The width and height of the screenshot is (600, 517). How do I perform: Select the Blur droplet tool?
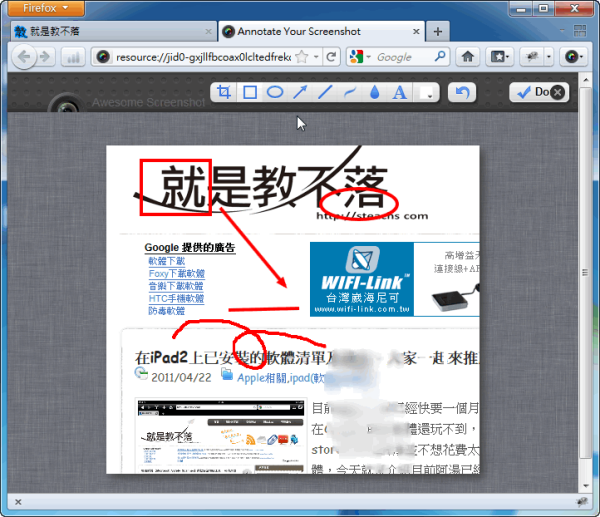click(375, 92)
